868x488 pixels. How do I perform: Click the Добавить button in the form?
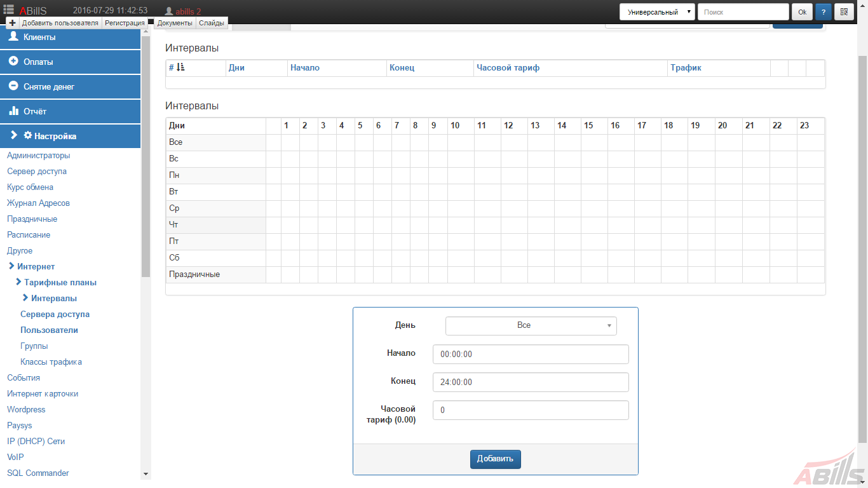click(x=496, y=459)
